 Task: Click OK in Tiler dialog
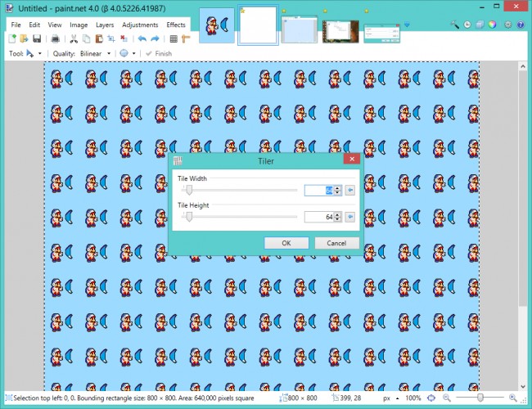286,243
